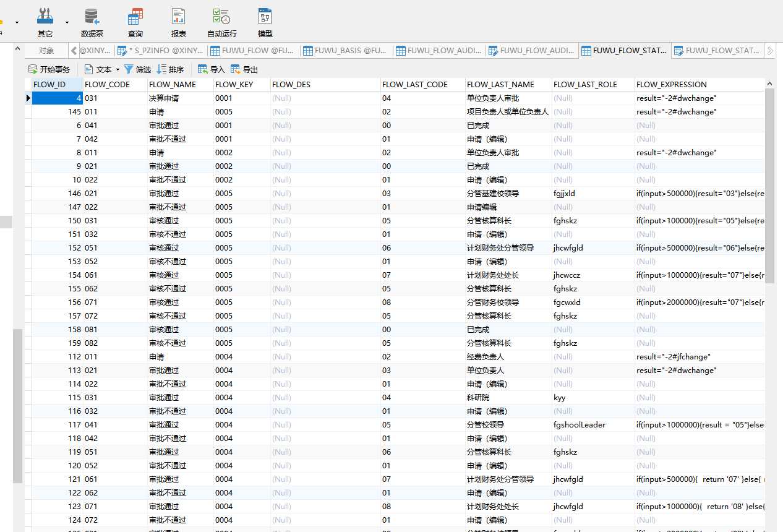Select the fgcwxld role cell
This screenshot has width=783, height=532.
(x=593, y=302)
